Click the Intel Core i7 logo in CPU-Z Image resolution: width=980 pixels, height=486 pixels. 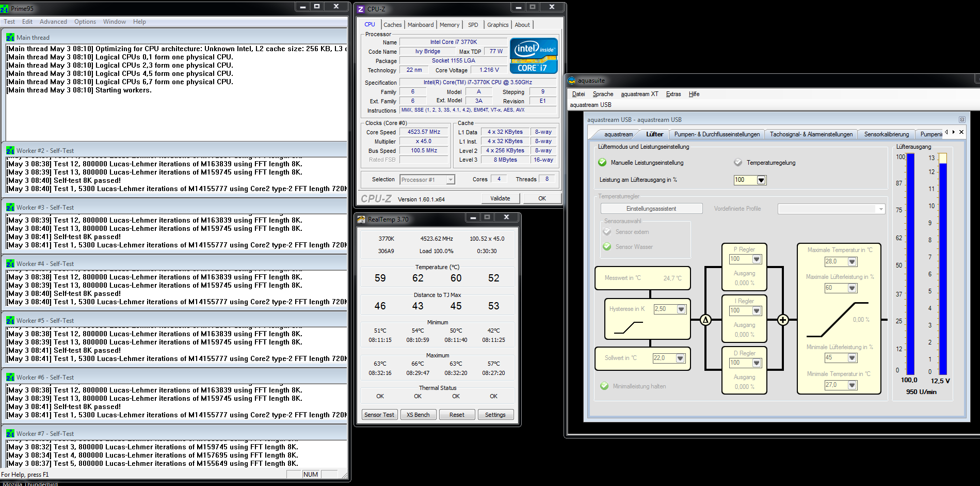[534, 56]
